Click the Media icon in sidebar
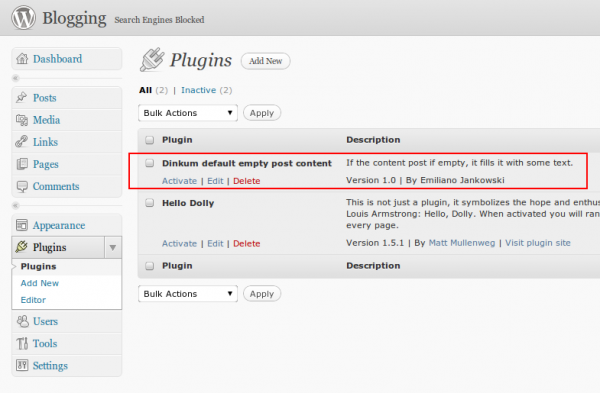Viewport: 600px width, 393px height. 22,120
